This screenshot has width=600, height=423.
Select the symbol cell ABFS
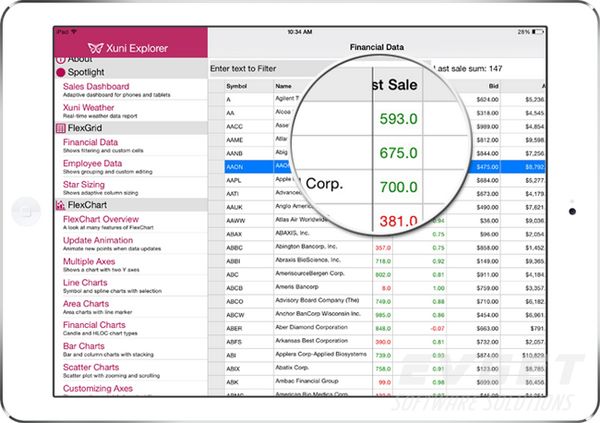point(249,342)
